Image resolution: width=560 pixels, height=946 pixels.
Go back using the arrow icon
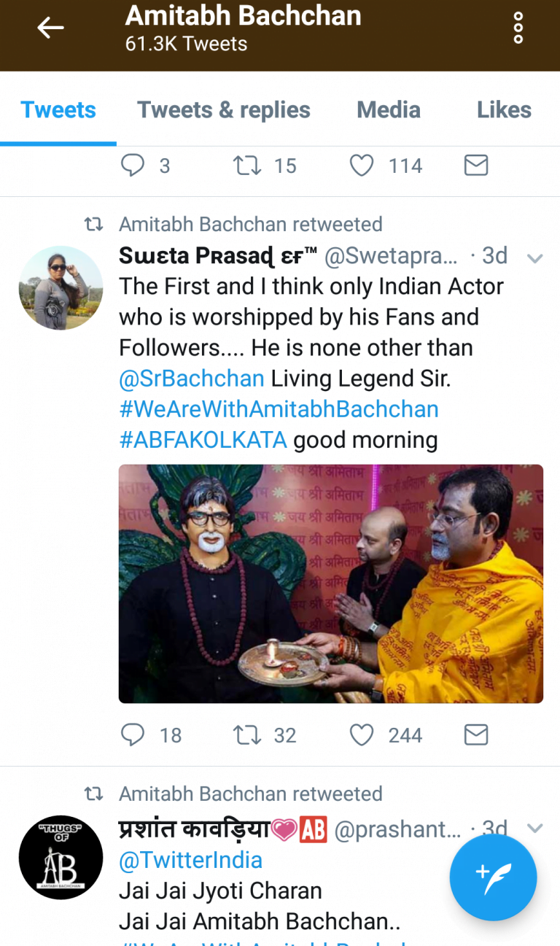pyautogui.click(x=50, y=28)
